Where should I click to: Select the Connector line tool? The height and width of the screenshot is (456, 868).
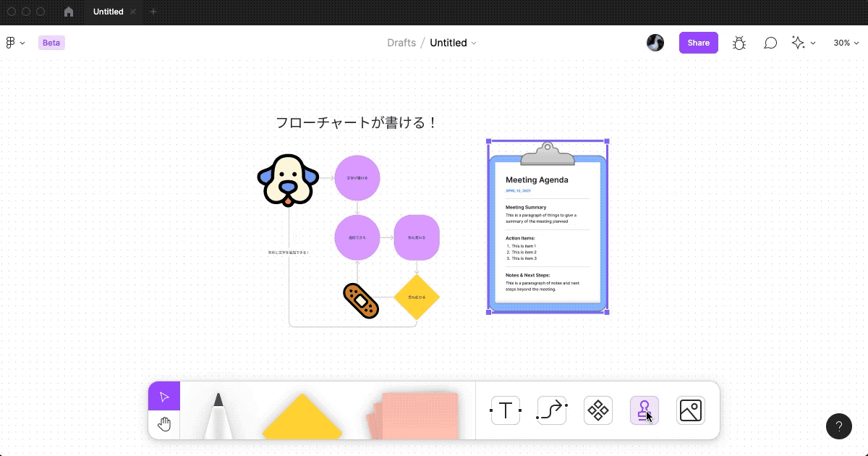point(551,410)
